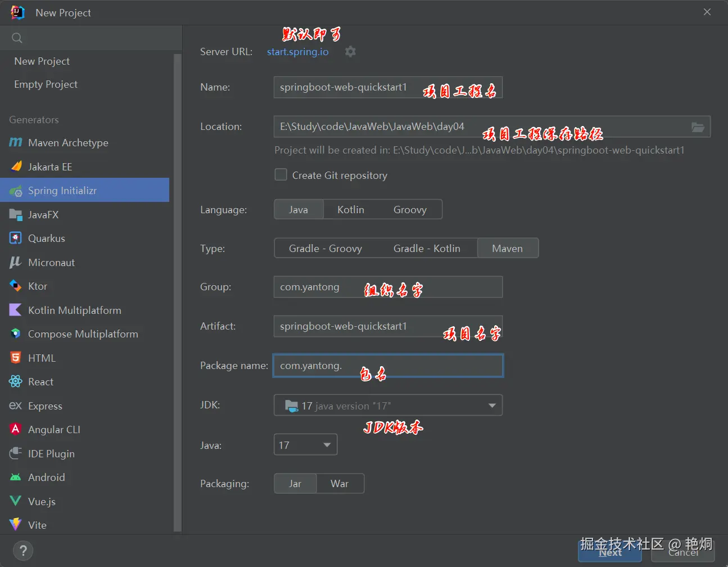This screenshot has width=728, height=567.
Task: Select the Ktor generator
Action: (x=85, y=286)
